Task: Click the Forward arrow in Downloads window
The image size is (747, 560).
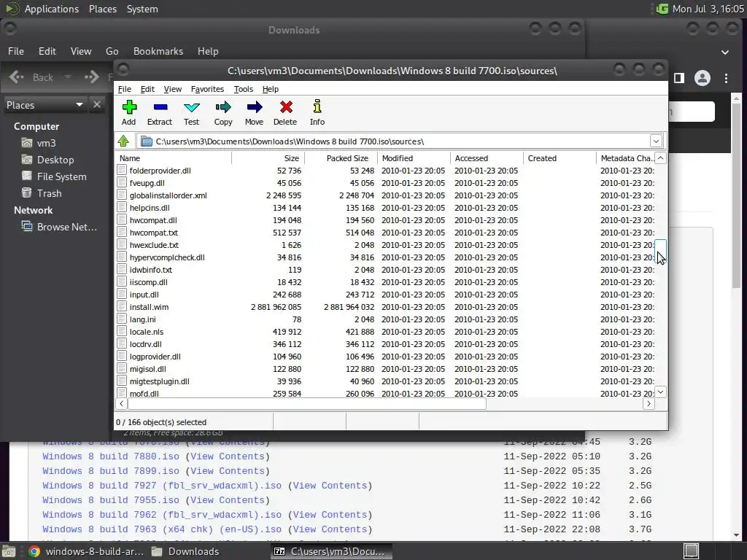Action: (x=91, y=77)
